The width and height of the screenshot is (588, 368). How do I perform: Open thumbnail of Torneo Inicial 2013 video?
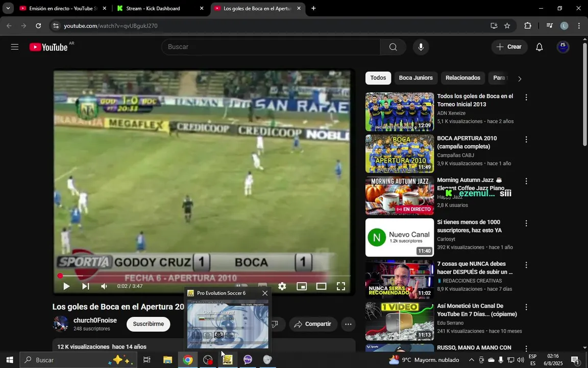tap(399, 112)
